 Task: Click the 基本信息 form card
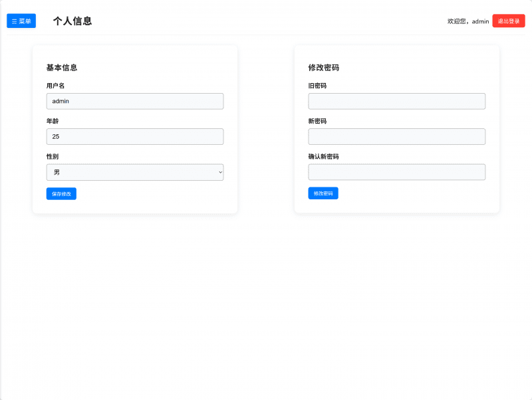coord(134,128)
